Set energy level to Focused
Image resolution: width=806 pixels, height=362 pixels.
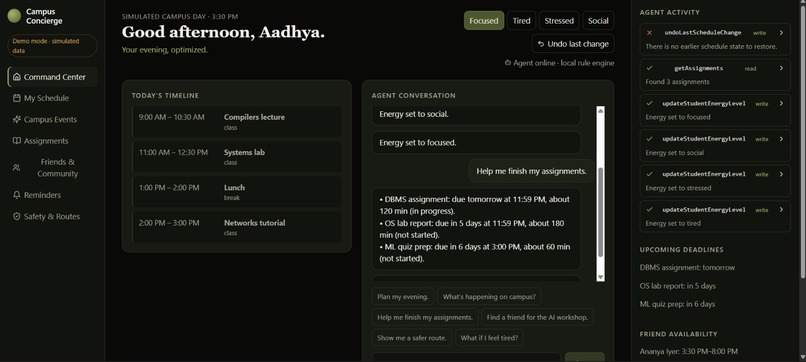(x=484, y=21)
